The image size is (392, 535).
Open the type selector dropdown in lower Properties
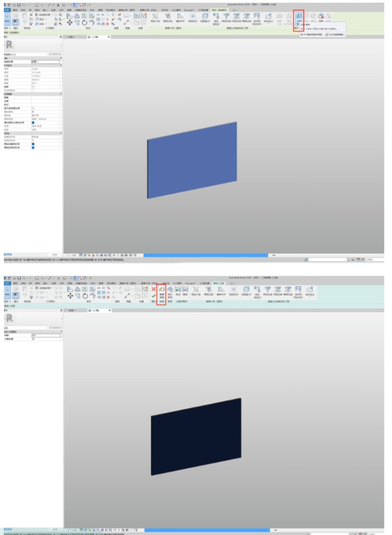(x=62, y=319)
